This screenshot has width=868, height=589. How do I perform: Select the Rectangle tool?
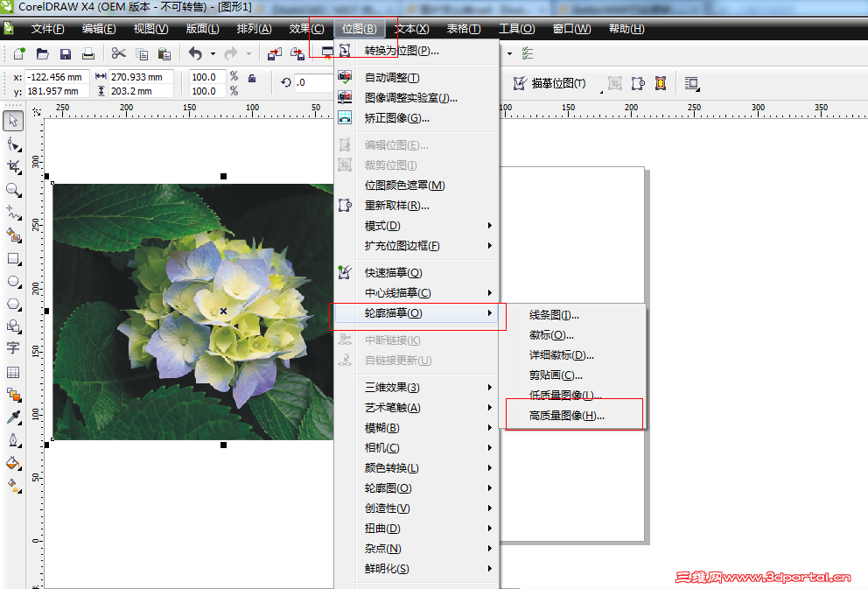pos(13,258)
